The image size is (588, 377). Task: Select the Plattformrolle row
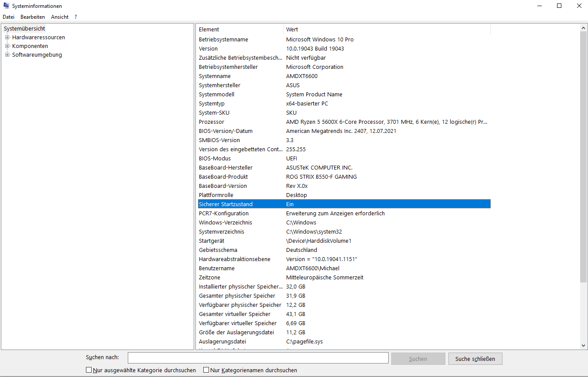coord(344,195)
